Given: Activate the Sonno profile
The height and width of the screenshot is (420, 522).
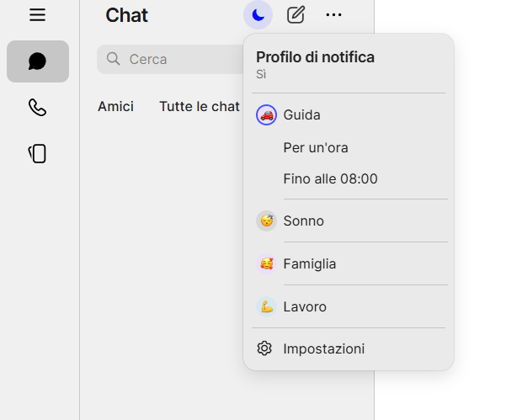Looking at the screenshot, I should (x=304, y=221).
